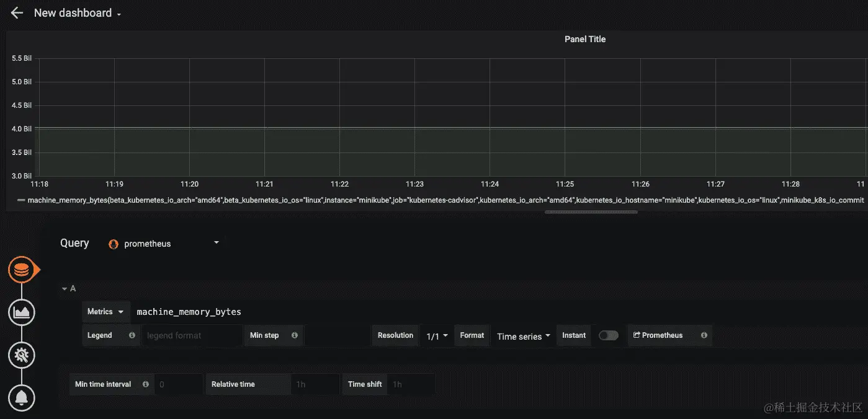This screenshot has width=868, height=419.
Task: Click the legend horizontal scrollbar
Action: (591, 212)
